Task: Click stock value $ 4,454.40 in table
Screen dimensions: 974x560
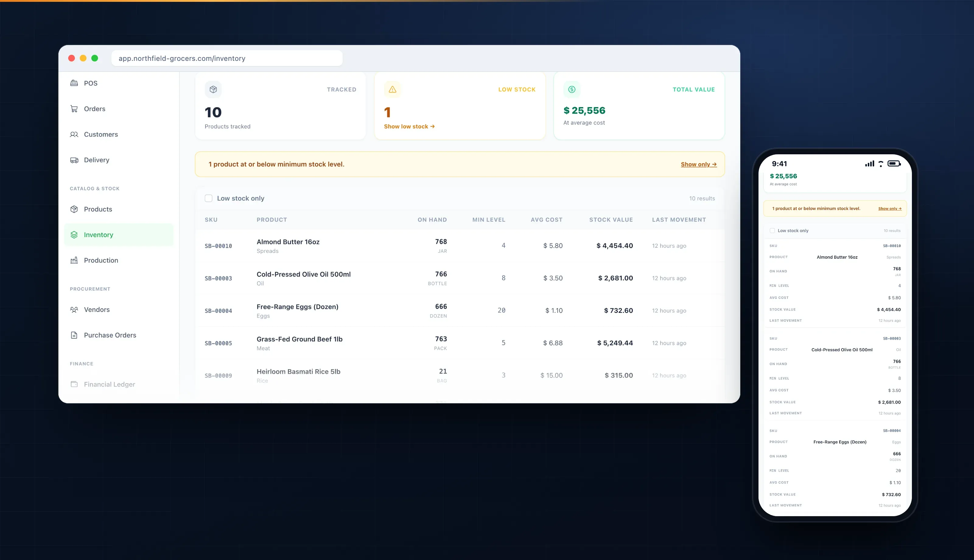Action: point(615,246)
